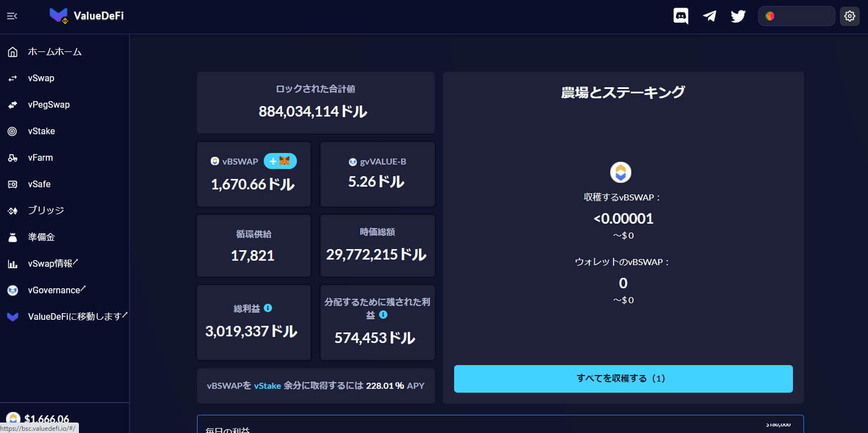This screenshot has width=868, height=433.
Task: Click the vStake target icon
Action: pyautogui.click(x=13, y=131)
